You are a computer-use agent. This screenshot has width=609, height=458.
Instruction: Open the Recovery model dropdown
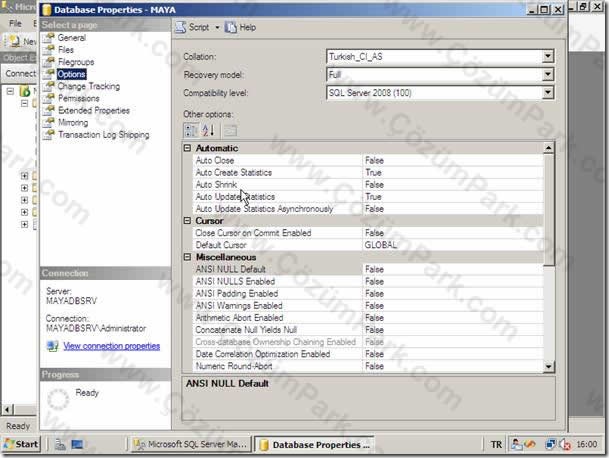(x=548, y=74)
